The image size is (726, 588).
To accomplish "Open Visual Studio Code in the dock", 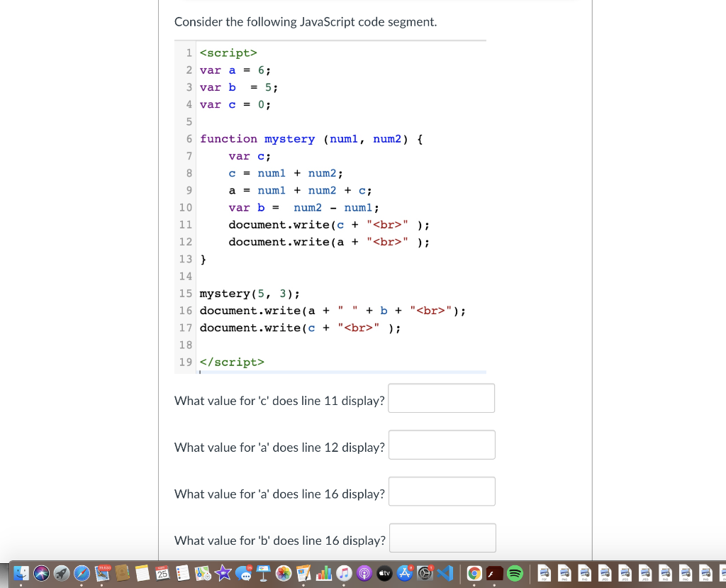I will tap(445, 573).
